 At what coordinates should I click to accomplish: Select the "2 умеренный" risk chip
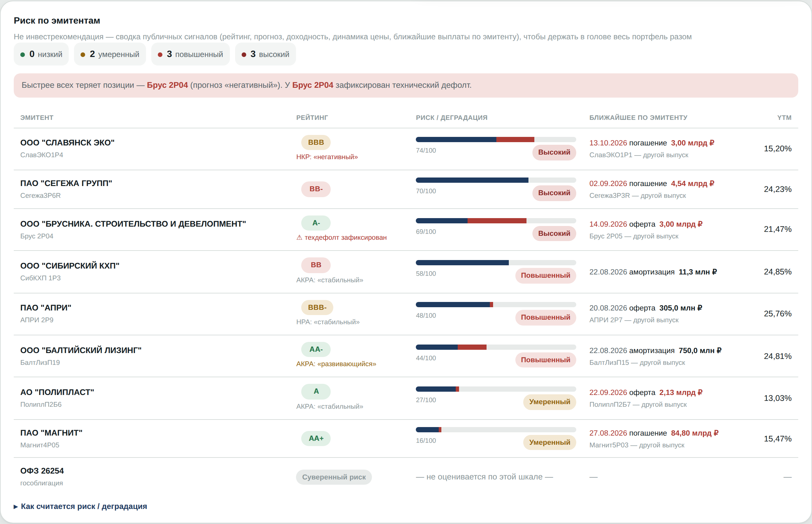pos(110,54)
